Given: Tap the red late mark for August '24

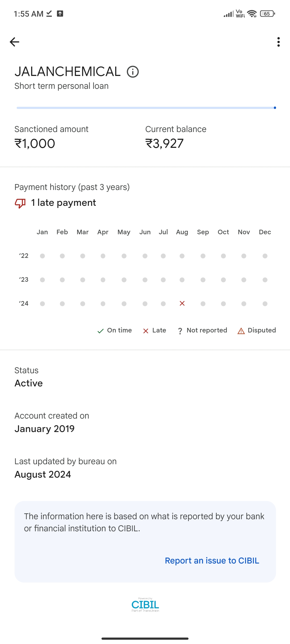Looking at the screenshot, I should click(182, 303).
